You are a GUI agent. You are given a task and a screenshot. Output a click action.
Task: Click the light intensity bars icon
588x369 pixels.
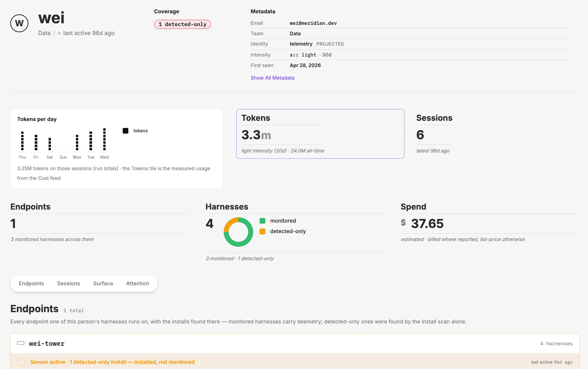coord(294,55)
